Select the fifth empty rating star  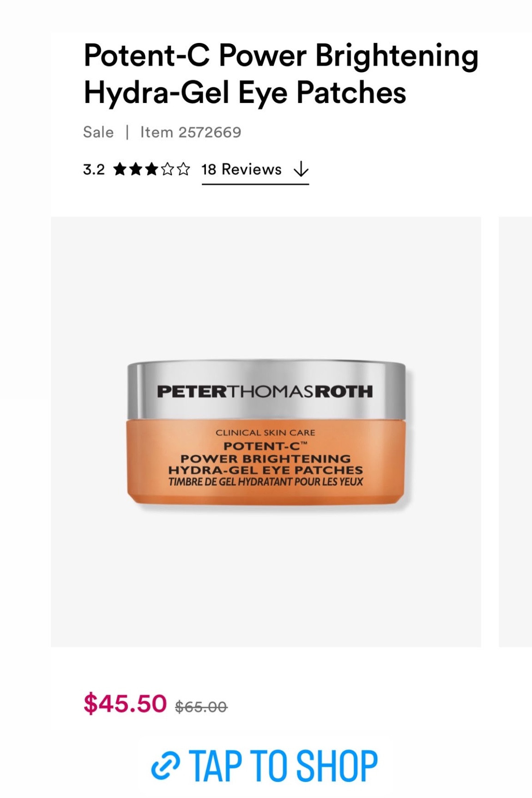(183, 169)
